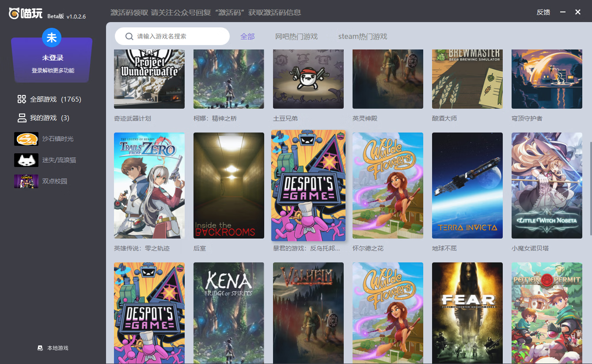Click 英灵神殿 title text
Viewport: 592px width, 364px height.
[x=365, y=118]
